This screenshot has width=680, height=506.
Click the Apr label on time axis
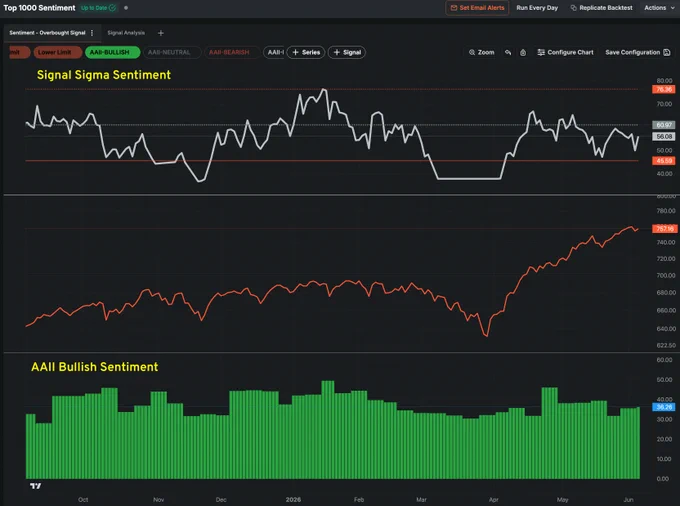(494, 499)
